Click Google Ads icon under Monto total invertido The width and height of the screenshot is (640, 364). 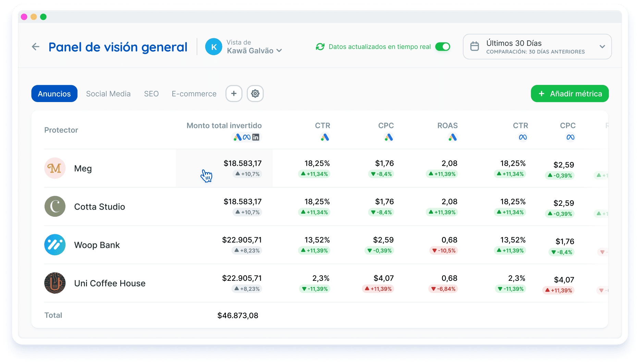(x=237, y=137)
